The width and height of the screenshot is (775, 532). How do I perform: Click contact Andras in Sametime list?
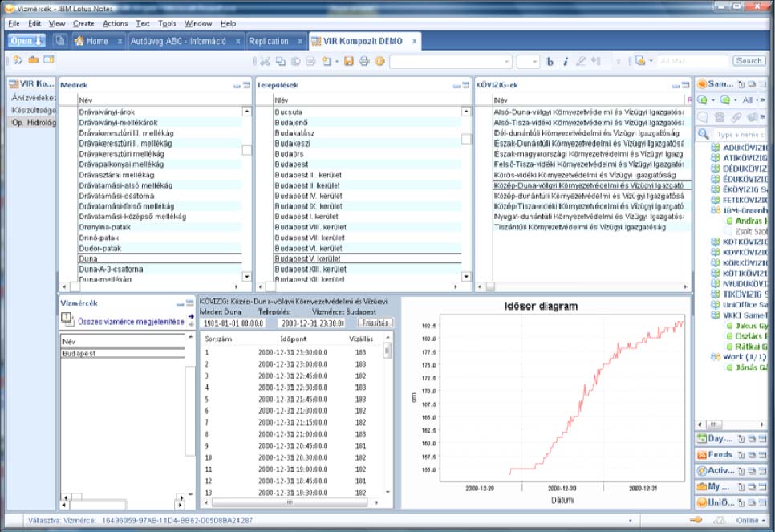748,221
